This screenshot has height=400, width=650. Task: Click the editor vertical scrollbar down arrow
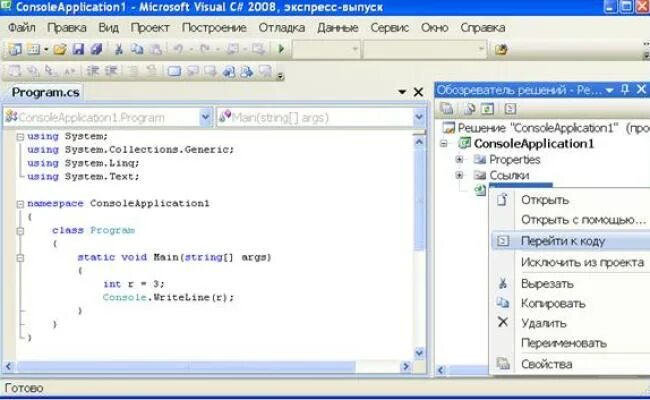click(419, 353)
